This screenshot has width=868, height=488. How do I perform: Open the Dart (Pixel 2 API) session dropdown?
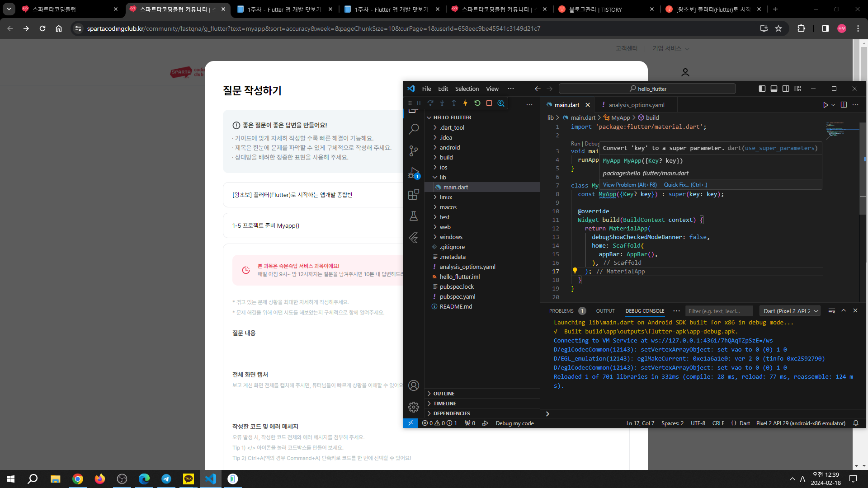pos(790,311)
